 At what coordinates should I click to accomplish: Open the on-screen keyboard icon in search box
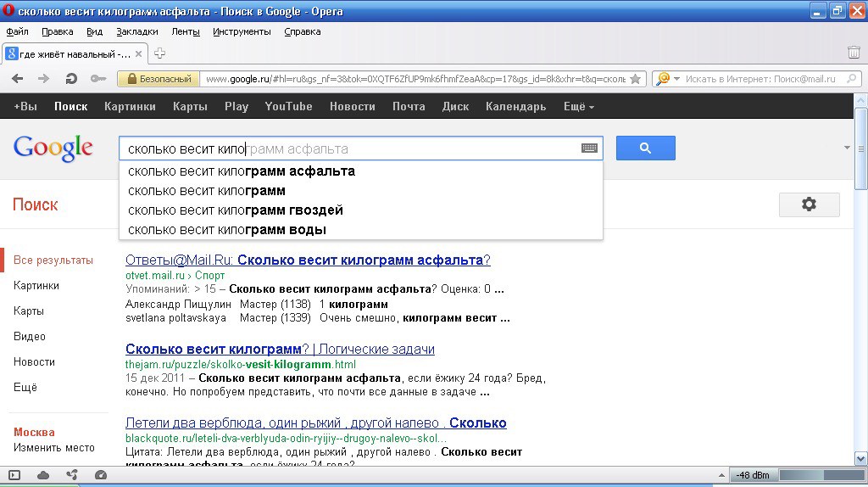point(589,148)
